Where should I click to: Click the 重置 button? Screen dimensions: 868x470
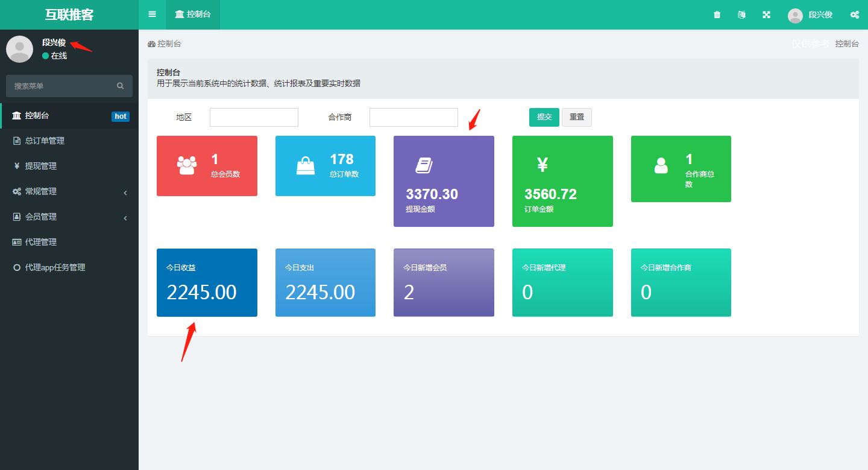[x=576, y=117]
